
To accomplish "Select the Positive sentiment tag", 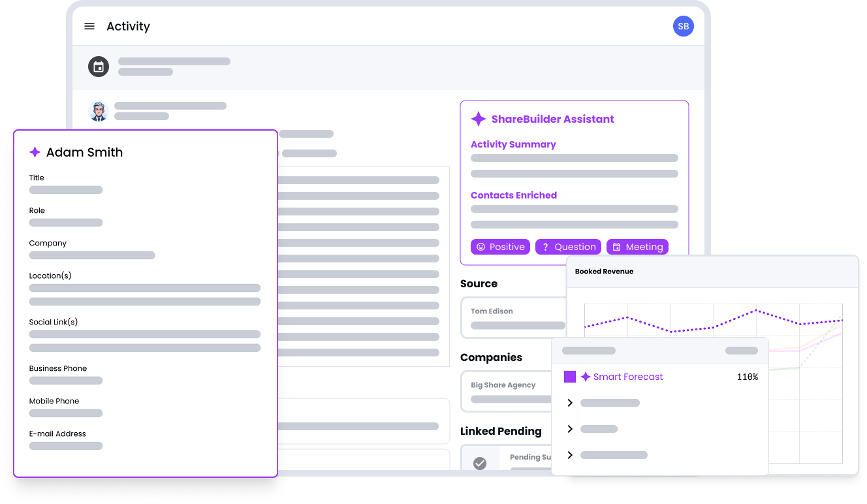I will tap(500, 247).
